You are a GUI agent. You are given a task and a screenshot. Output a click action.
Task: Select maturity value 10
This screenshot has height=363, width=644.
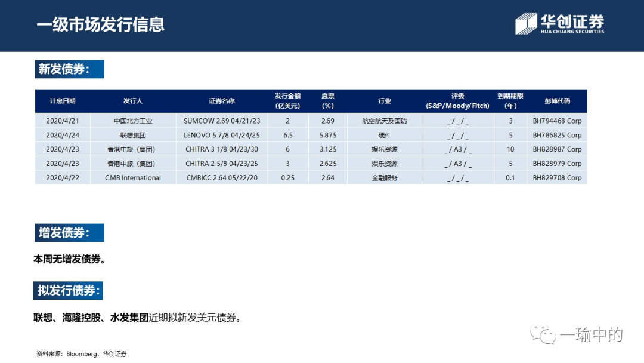tap(510, 149)
